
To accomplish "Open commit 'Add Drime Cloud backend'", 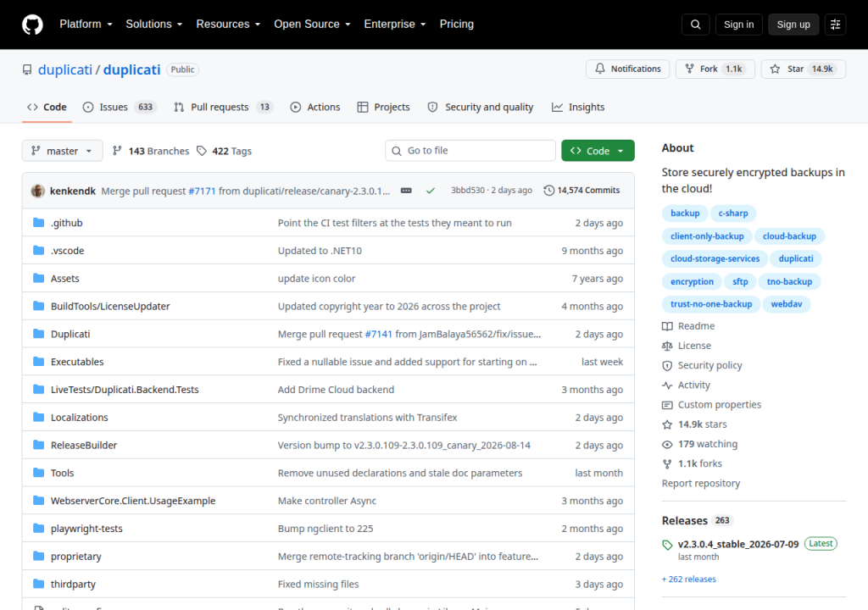I will pyautogui.click(x=336, y=390).
